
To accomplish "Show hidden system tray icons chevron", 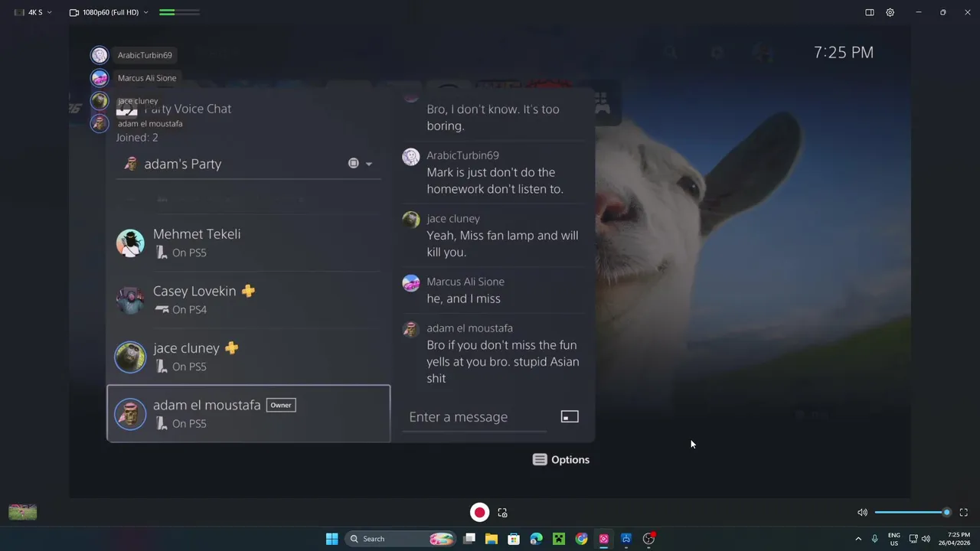I will (x=858, y=539).
